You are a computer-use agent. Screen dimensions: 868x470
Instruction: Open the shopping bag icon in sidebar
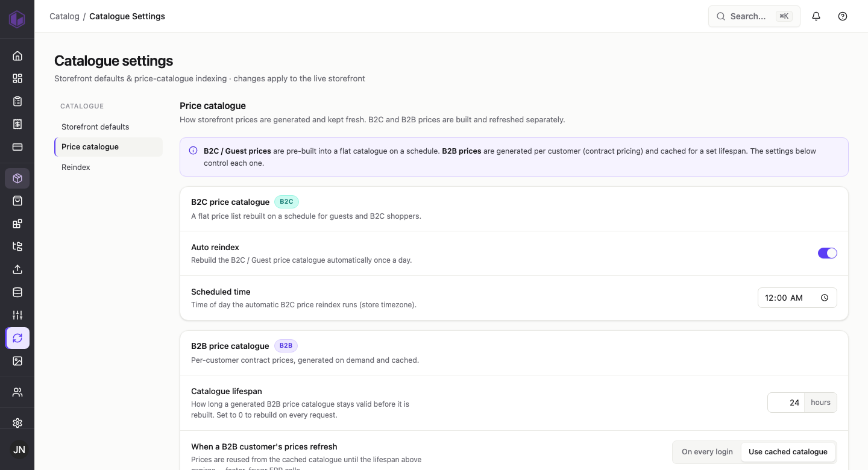(x=17, y=201)
